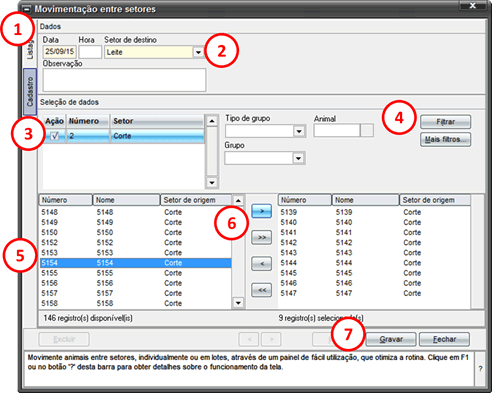Image resolution: width=492 pixels, height=393 pixels.
Task: Toggle the Ação checkbox for sector Corte
Action: (55, 136)
